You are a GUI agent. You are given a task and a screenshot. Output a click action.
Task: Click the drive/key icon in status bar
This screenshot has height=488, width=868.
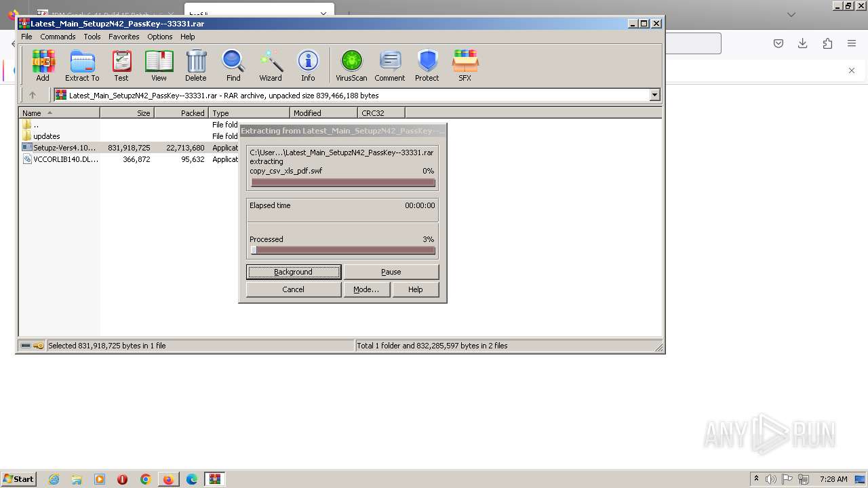[33, 346]
